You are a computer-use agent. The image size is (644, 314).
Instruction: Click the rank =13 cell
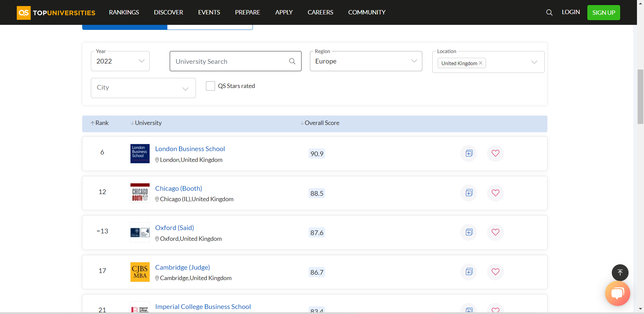click(x=102, y=231)
